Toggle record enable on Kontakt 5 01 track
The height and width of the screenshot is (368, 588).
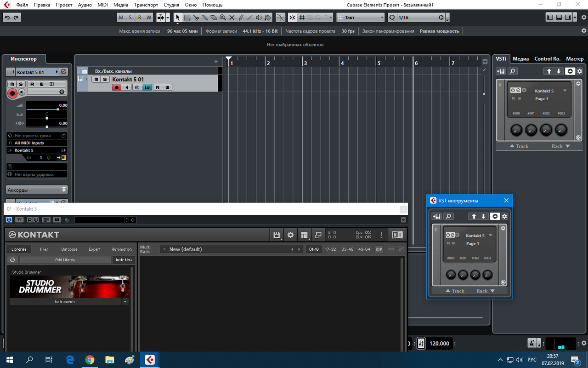(117, 87)
